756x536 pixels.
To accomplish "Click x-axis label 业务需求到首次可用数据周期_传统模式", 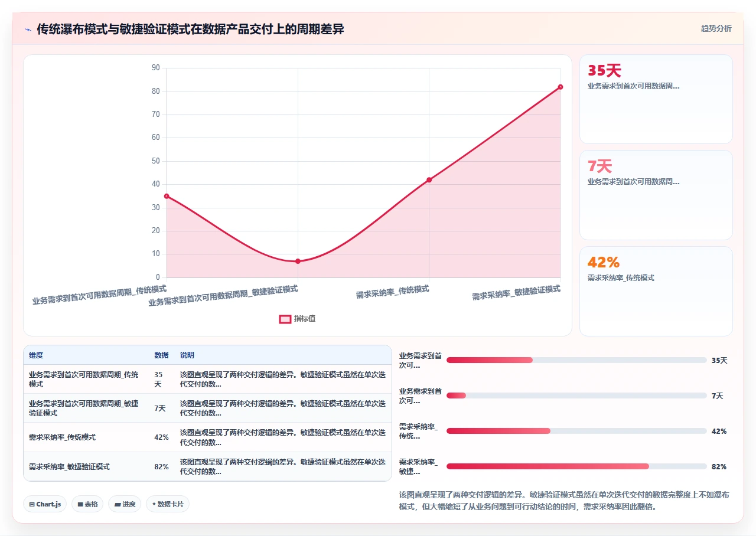I will (99, 294).
